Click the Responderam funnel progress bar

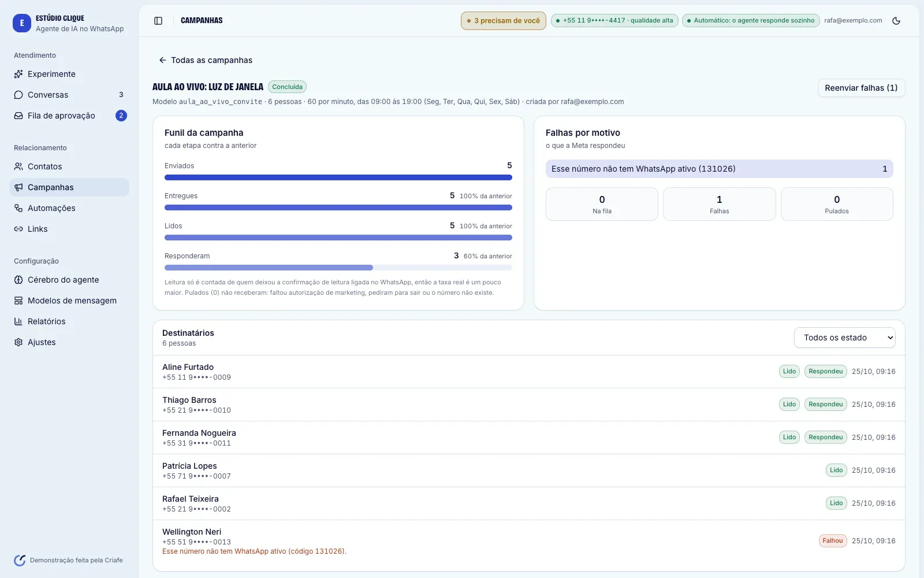pyautogui.click(x=338, y=268)
